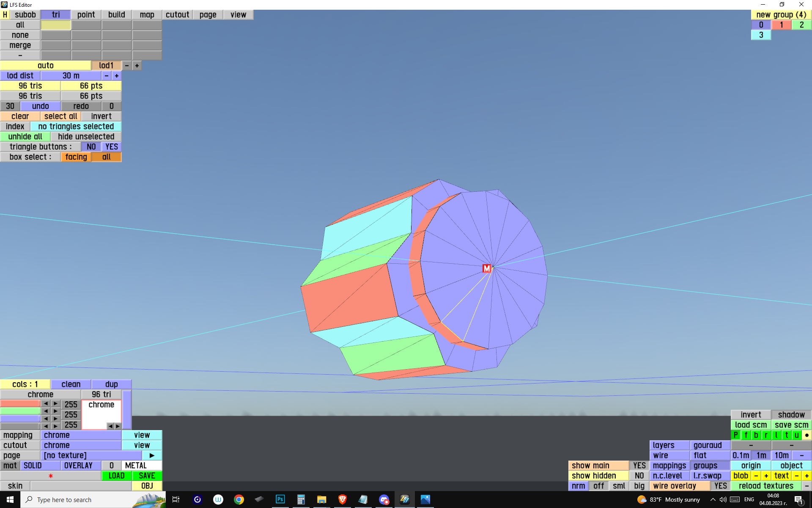Click the H button in top-left
Image resolution: width=812 pixels, height=508 pixels.
point(5,15)
